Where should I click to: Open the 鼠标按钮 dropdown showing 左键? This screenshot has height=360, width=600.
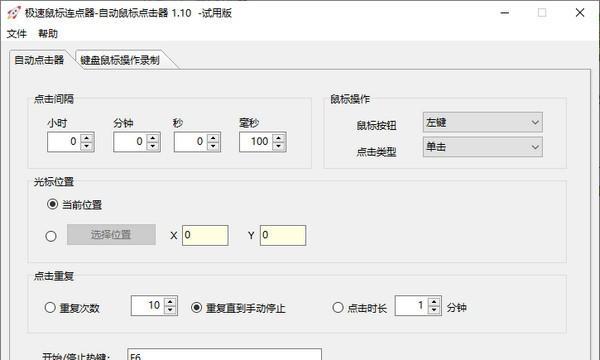click(x=483, y=122)
